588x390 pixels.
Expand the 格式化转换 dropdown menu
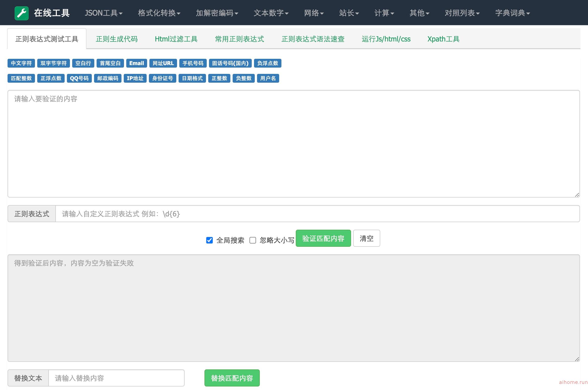pyautogui.click(x=159, y=13)
